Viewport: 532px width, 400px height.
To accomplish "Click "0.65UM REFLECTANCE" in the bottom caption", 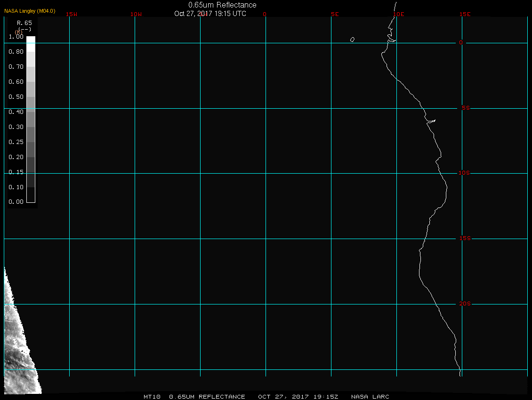I will point(207,397).
